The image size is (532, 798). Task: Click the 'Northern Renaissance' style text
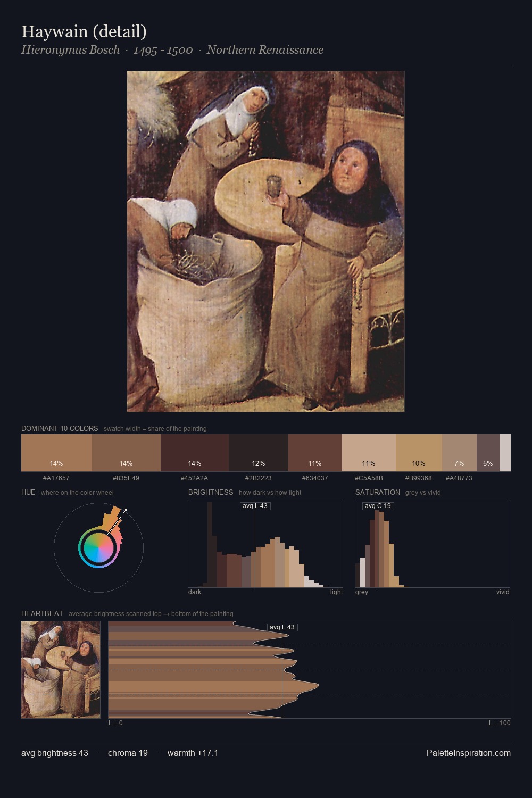coord(265,50)
